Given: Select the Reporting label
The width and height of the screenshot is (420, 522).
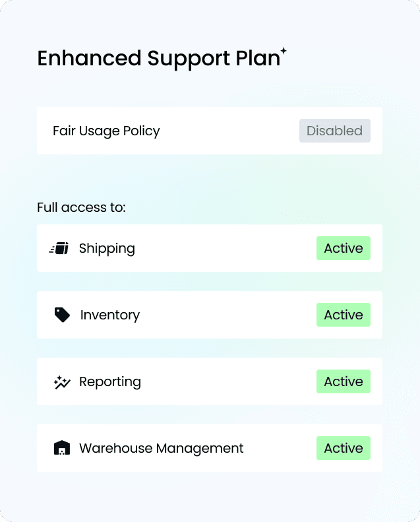Looking at the screenshot, I should tap(110, 382).
